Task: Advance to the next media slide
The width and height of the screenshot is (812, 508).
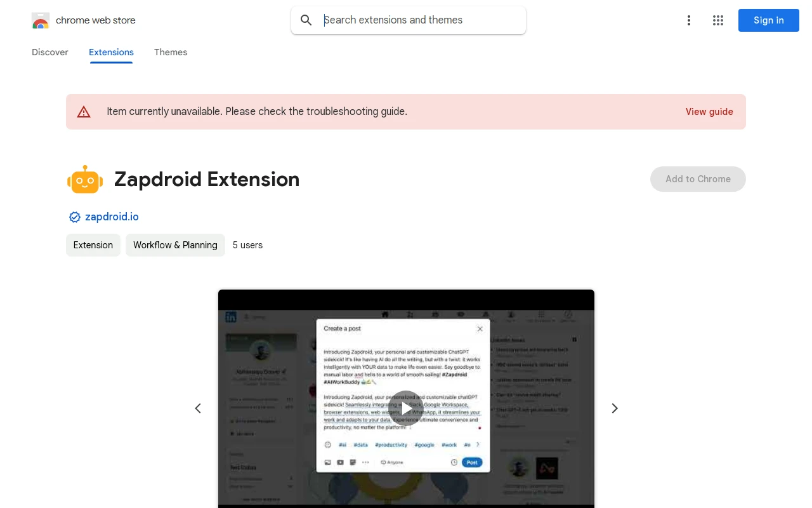Action: [613, 408]
